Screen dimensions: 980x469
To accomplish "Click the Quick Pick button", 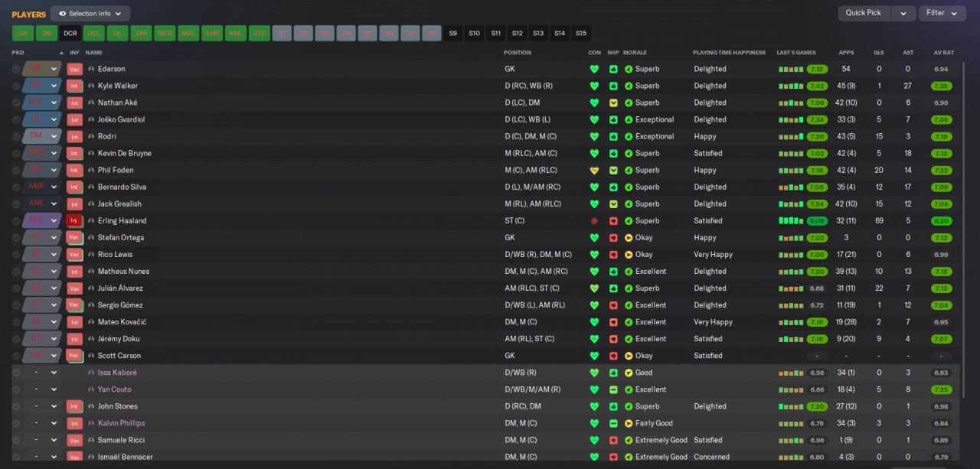I will tap(864, 13).
